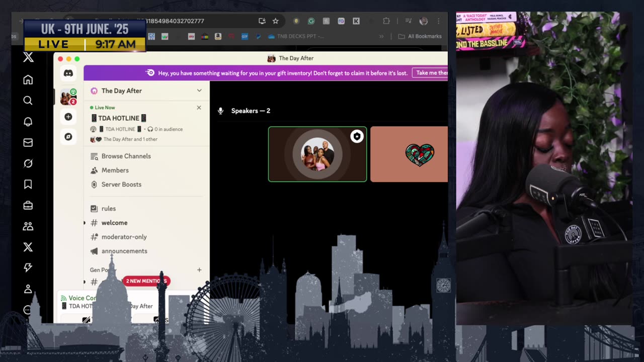Click 'The Day After and 1 other' text
Screen dimensions: 644x362
tap(130, 139)
